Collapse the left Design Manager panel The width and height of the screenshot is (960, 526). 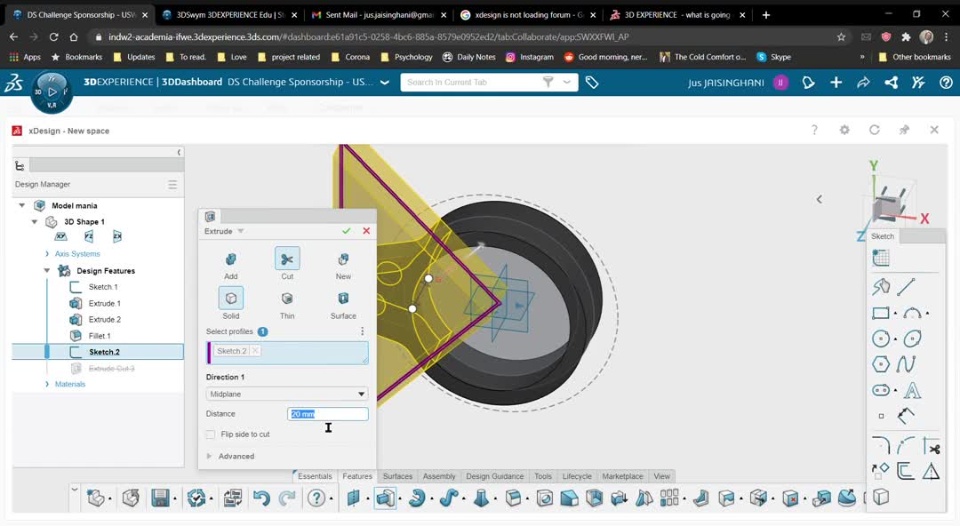pos(179,152)
